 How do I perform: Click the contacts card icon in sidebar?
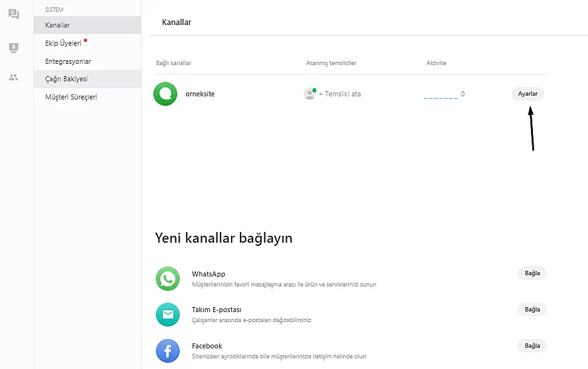(14, 48)
